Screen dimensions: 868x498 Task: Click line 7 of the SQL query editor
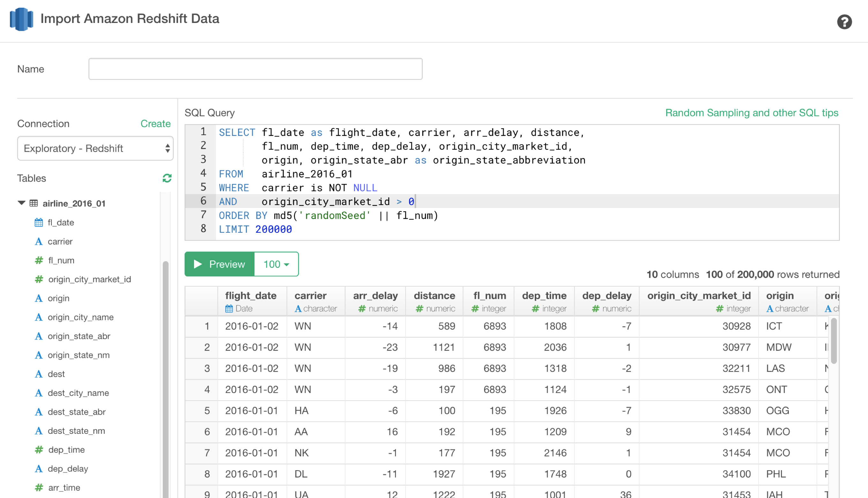328,215
